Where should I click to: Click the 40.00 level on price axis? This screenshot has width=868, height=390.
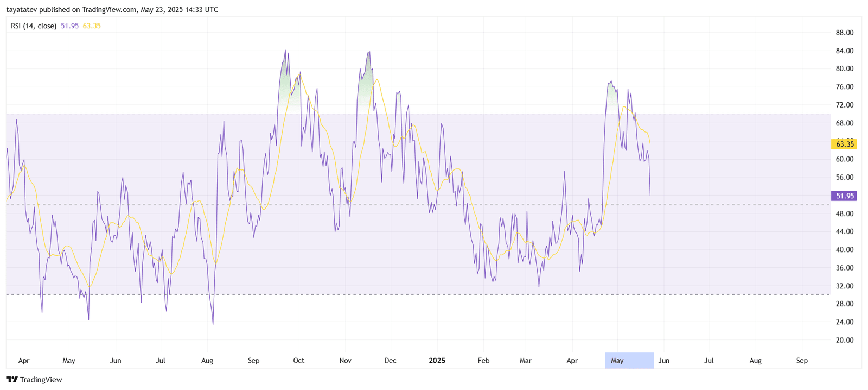coord(845,250)
